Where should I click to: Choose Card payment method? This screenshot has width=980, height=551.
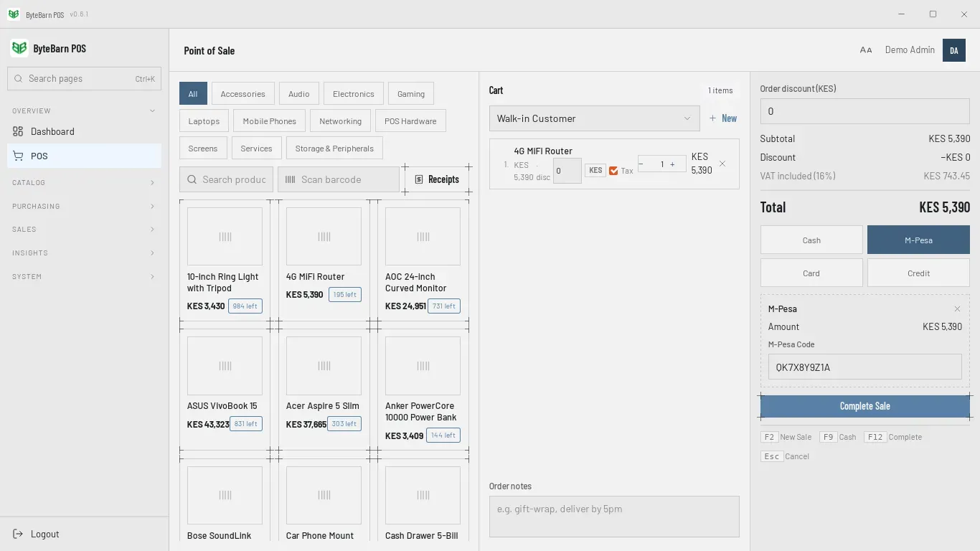coord(811,273)
